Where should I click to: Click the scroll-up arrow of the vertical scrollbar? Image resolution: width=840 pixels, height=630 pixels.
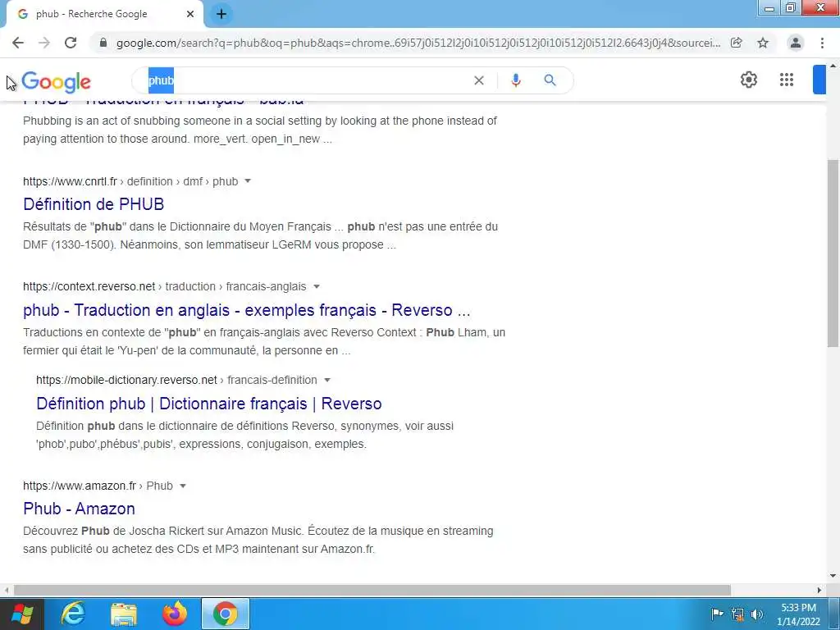[x=833, y=66]
